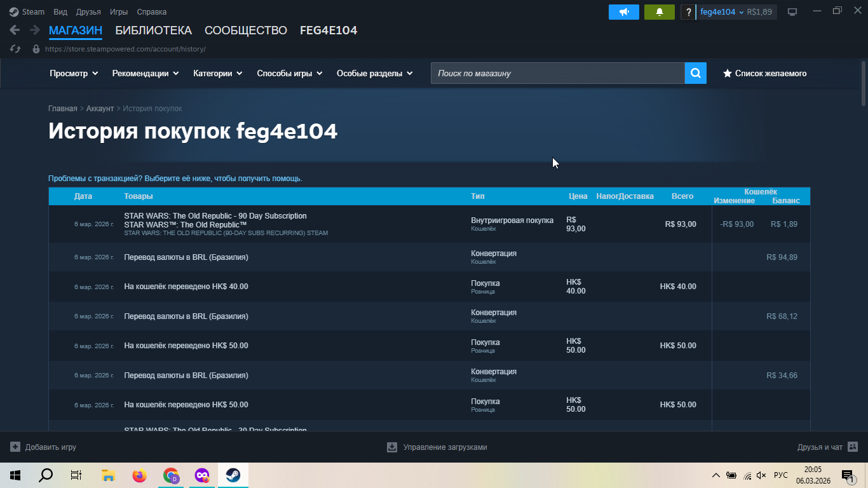Open the Друзья menu
Viewport: 868px width, 488px height.
88,11
